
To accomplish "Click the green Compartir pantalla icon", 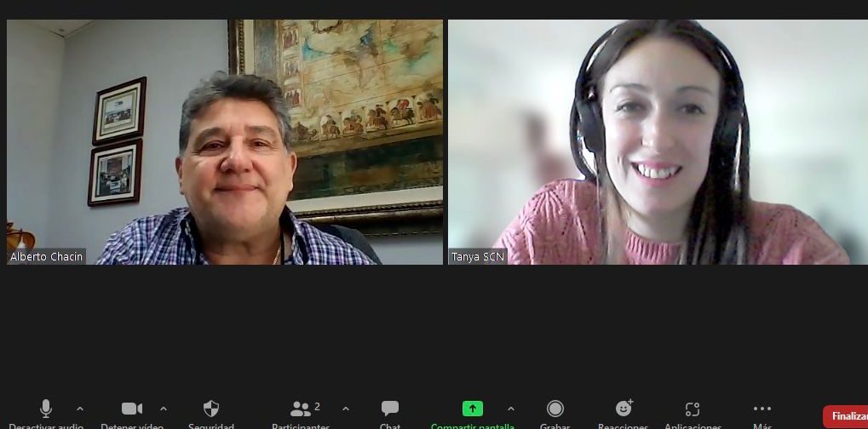I will (x=473, y=409).
